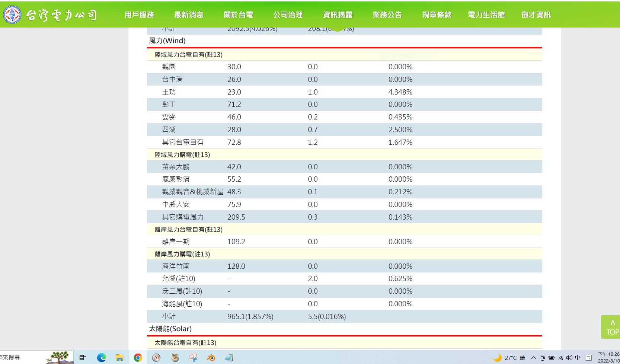Click the 沃二風(註10) row name
Screen dimensions: 620x364
tap(182, 291)
